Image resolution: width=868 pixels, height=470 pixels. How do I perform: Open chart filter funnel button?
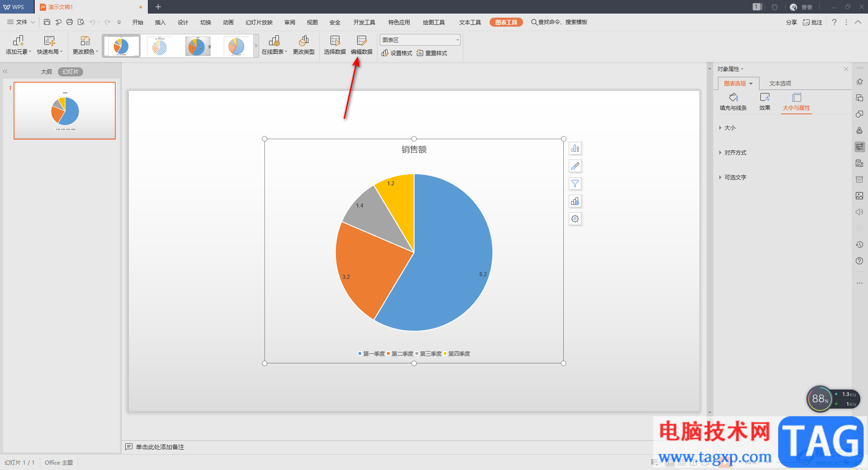pyautogui.click(x=575, y=183)
